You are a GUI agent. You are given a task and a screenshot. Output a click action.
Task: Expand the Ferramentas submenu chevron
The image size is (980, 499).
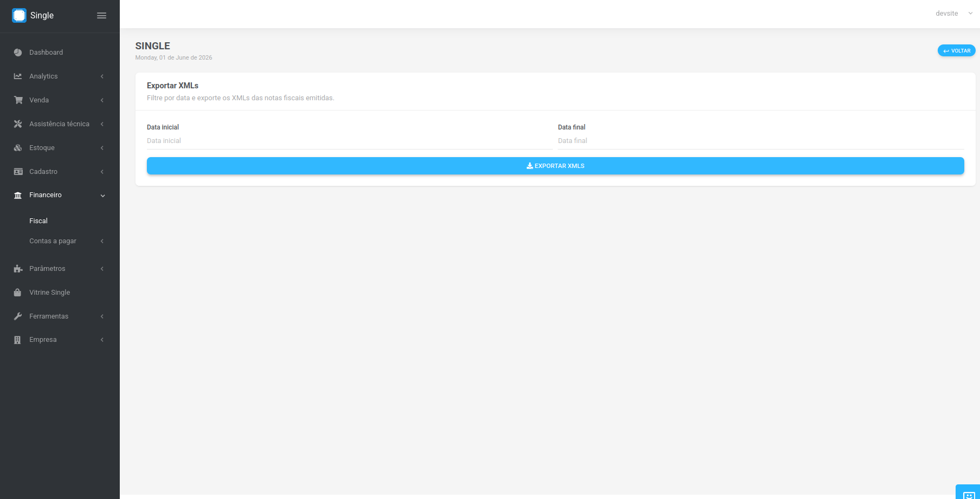102,316
